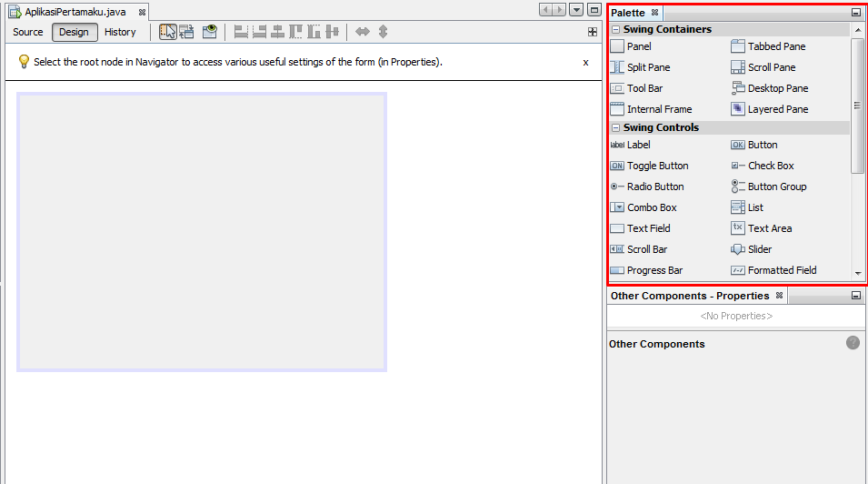Click the Palette scrollbar down arrow
The image size is (868, 484).
[x=858, y=273]
